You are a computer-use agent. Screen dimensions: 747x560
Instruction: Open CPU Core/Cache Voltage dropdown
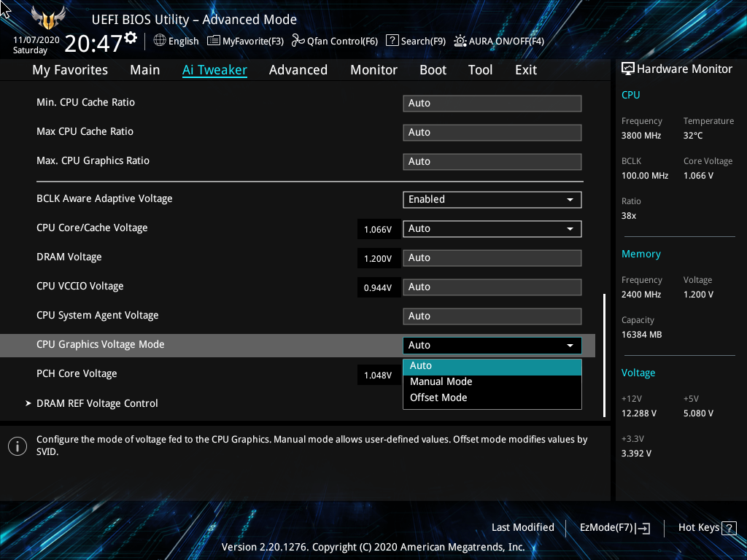coord(492,228)
